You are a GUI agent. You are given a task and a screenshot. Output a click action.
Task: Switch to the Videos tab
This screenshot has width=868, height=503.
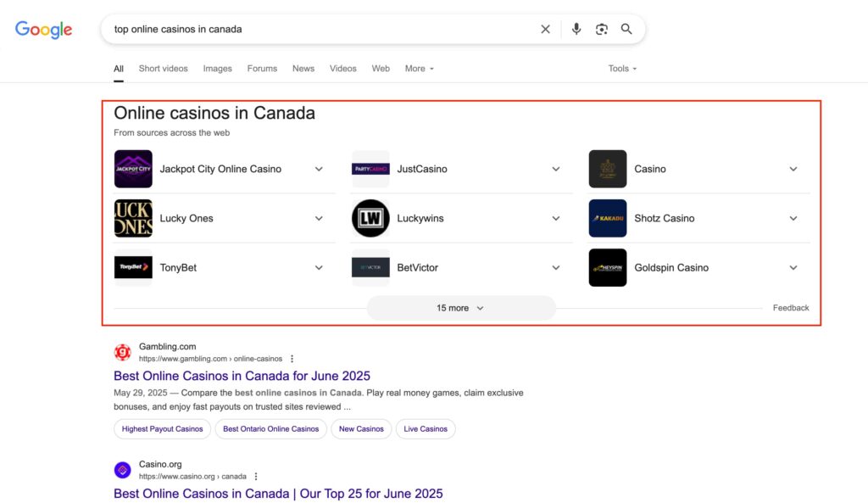tap(343, 69)
